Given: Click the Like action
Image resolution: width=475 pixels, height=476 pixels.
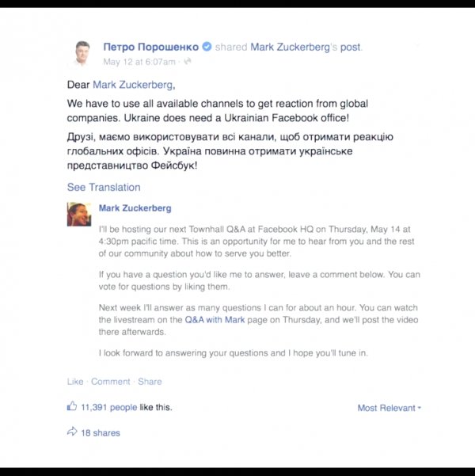Looking at the screenshot, I should click(x=75, y=382).
